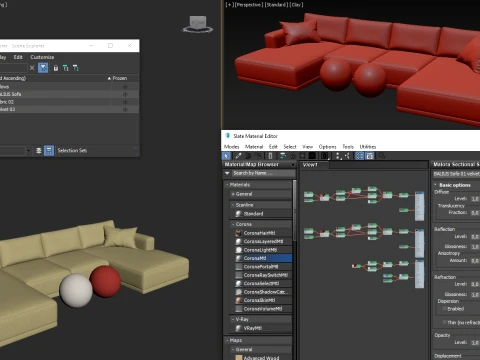Pick material from object eyedropper
This screenshot has height=360, width=480.
(x=238, y=156)
